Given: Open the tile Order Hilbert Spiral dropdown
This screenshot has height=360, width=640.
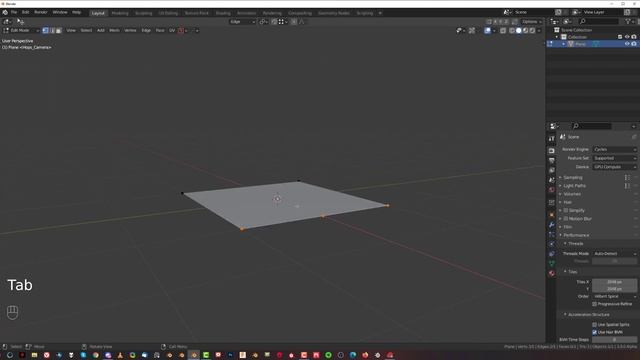Looking at the screenshot, I should click(x=614, y=296).
